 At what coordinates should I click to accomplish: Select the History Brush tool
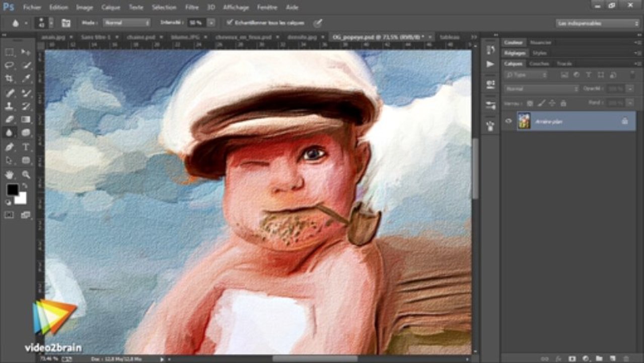point(26,106)
